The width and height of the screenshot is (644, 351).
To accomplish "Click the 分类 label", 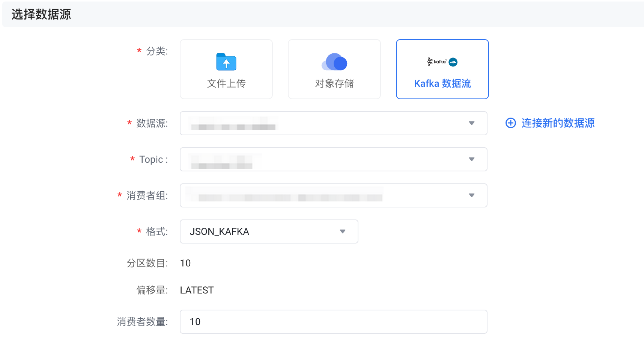I will pos(157,51).
